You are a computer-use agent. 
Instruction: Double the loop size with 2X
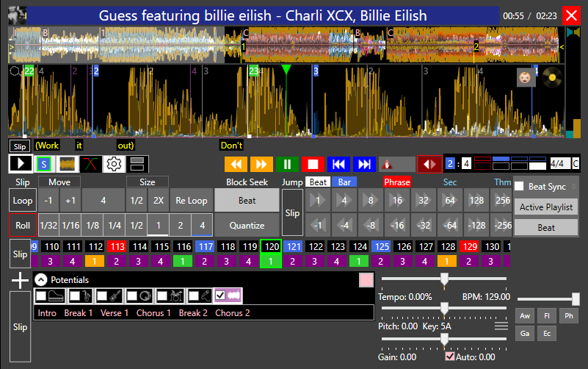pos(159,201)
